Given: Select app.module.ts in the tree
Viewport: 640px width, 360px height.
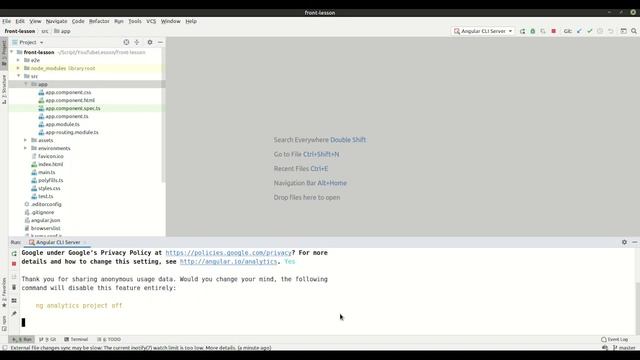Looking at the screenshot, I should [62, 124].
